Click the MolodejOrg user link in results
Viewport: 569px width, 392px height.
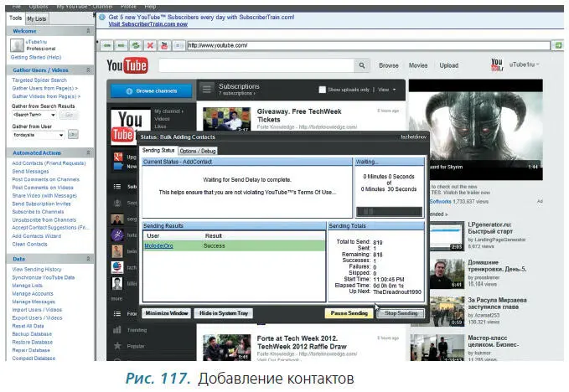[x=158, y=246]
